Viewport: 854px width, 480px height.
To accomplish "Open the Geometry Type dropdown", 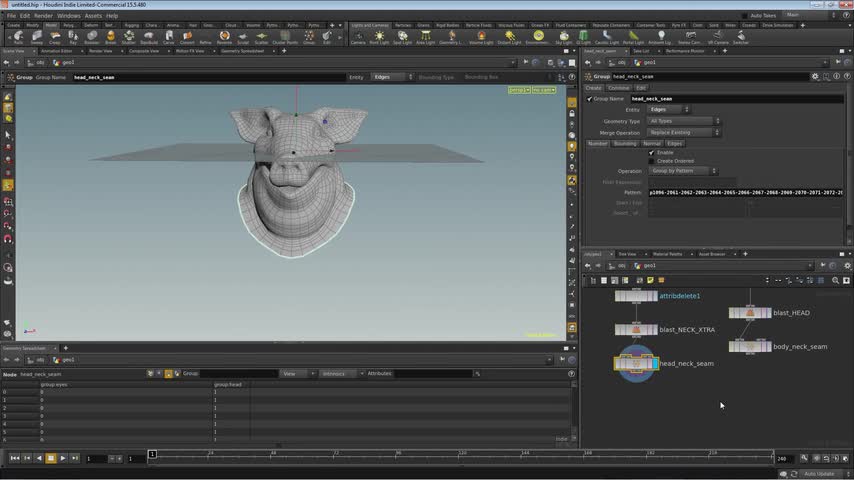I will [x=684, y=121].
